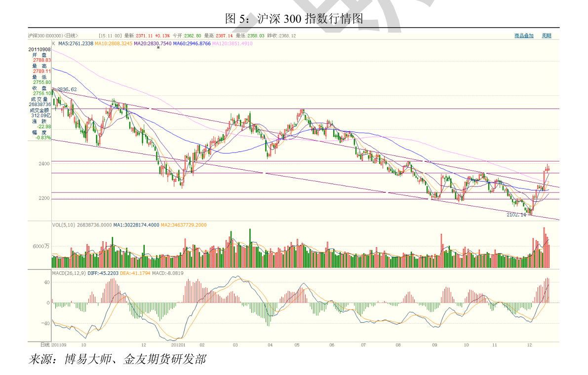Open the 商品叠加 overlay link
Viewport: 588px width, 375px height.
point(524,36)
